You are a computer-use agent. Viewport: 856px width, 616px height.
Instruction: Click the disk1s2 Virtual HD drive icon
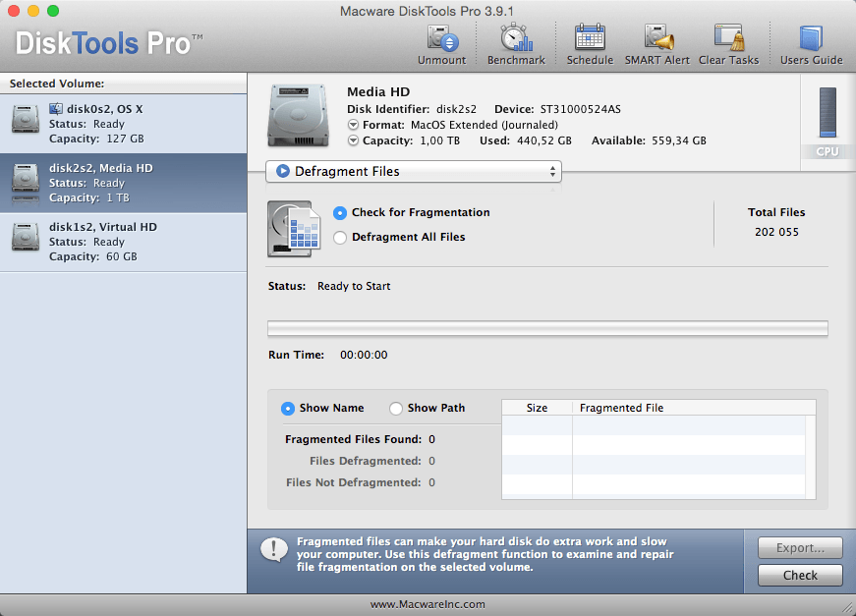click(x=26, y=237)
